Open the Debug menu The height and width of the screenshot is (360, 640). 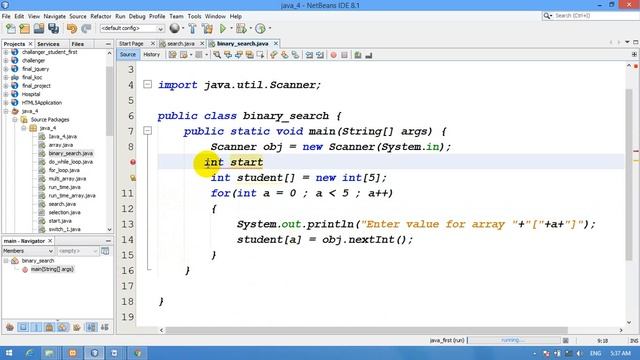137,16
